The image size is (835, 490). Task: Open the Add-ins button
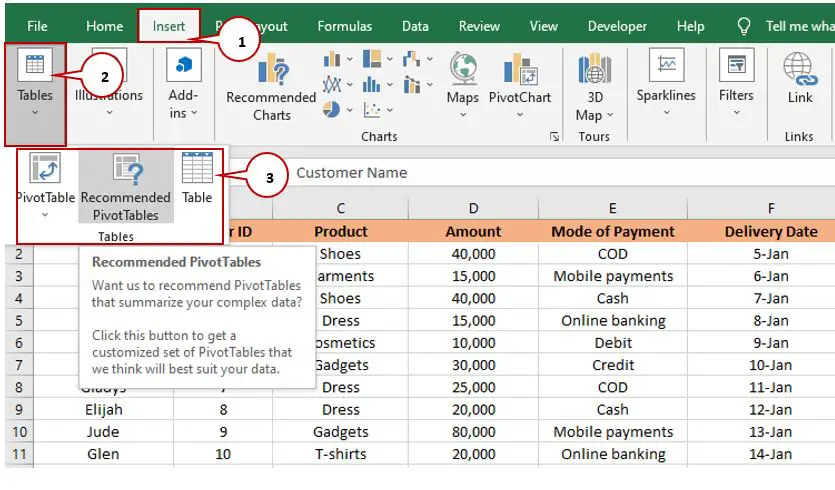coord(183,84)
